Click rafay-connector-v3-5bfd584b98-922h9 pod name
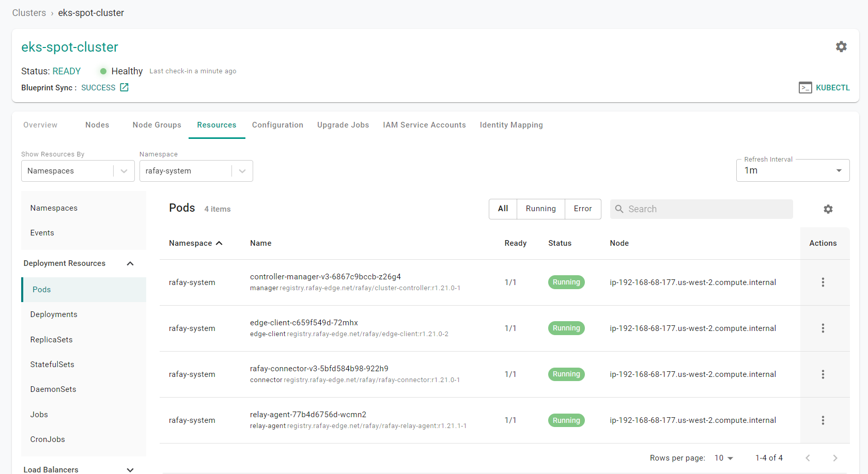This screenshot has width=868, height=474. pyautogui.click(x=319, y=369)
